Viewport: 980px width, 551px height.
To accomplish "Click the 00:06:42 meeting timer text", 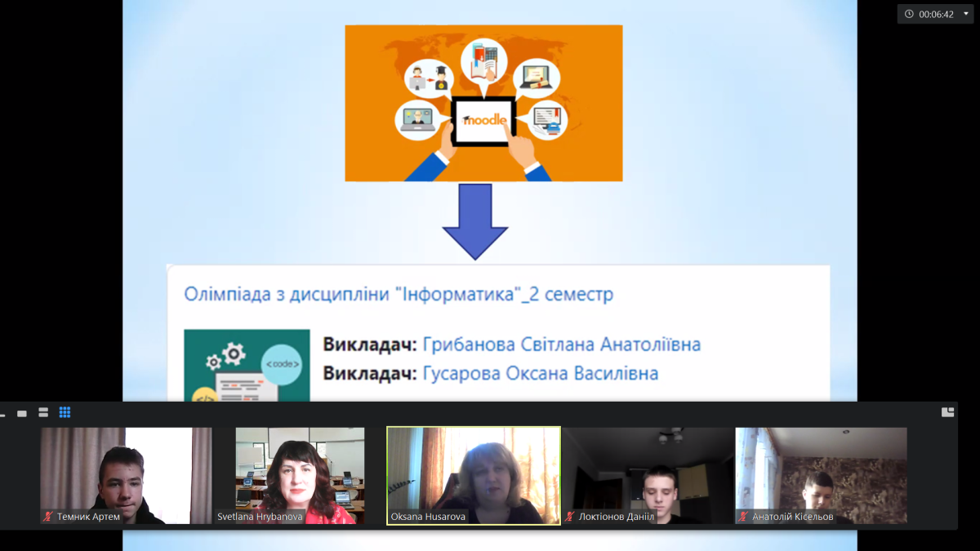I will coord(936,14).
